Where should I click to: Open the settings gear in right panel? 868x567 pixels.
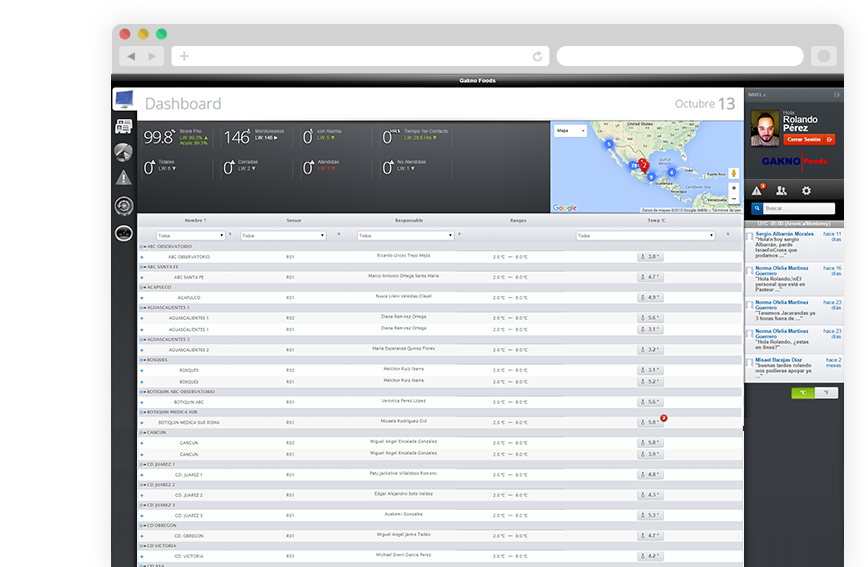coord(806,190)
